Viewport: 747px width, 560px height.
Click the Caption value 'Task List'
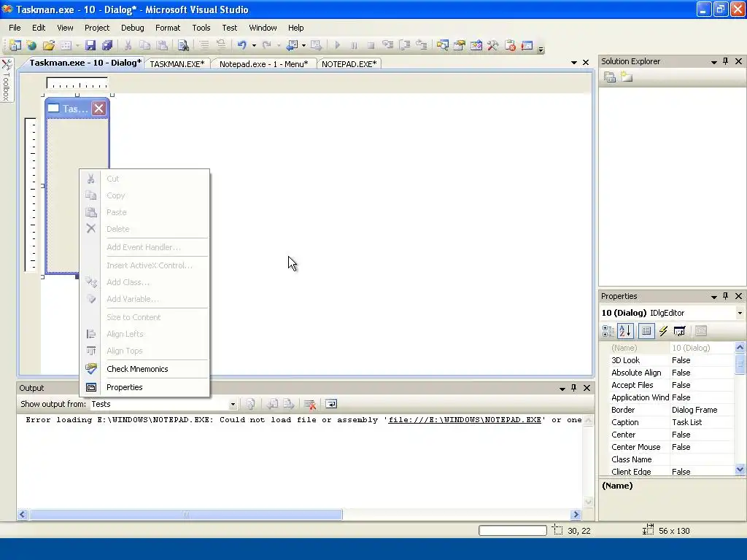pyautogui.click(x=687, y=422)
